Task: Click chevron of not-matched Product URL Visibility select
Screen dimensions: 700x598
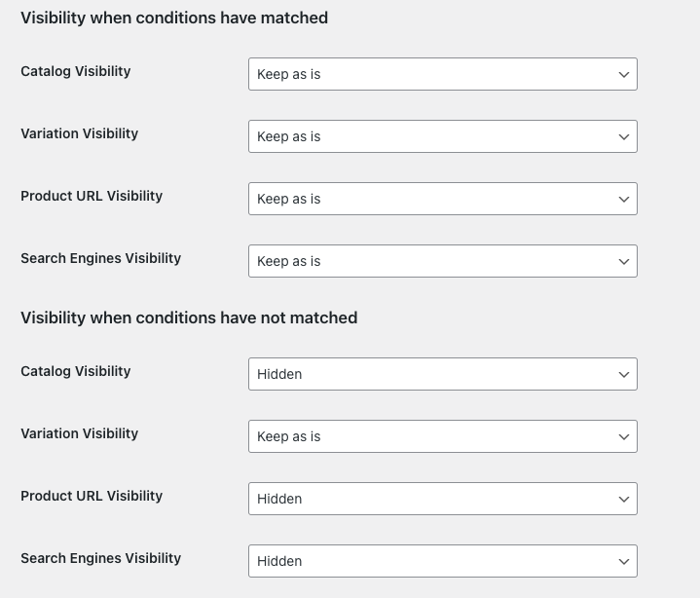Action: [x=624, y=499]
